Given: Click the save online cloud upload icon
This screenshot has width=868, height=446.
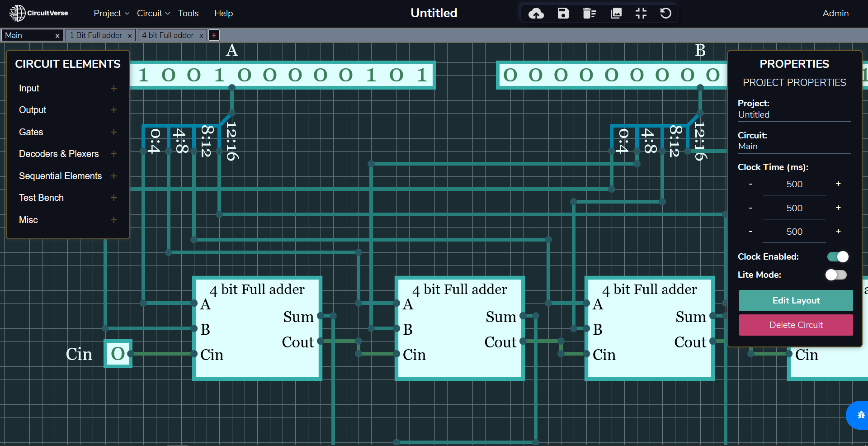Looking at the screenshot, I should [536, 14].
